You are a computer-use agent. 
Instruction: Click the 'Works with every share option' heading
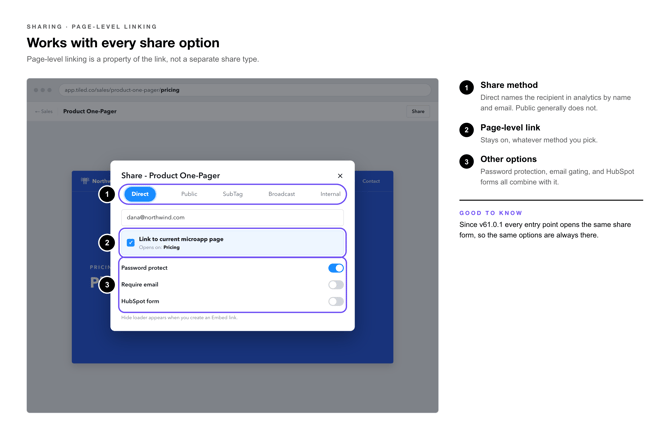(123, 43)
